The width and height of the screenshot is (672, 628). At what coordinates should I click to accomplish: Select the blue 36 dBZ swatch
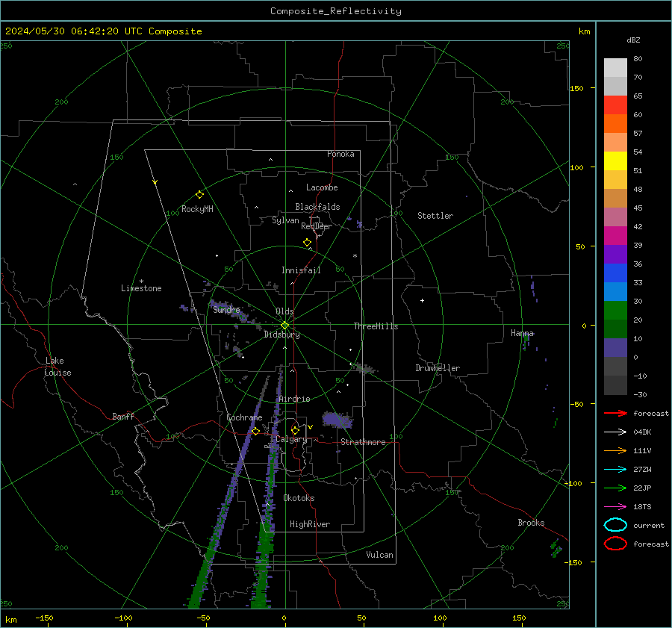point(615,273)
